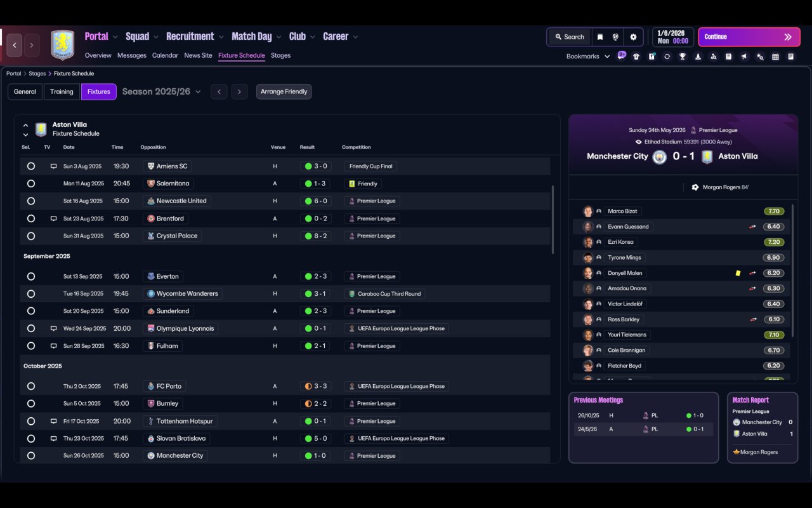
Task: Expand the Squad menu dropdown
Action: tap(156, 37)
